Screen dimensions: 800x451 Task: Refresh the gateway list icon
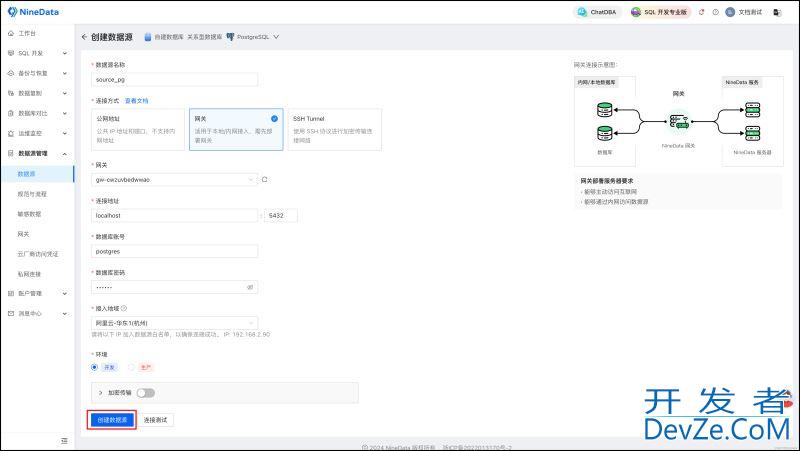[x=264, y=180]
